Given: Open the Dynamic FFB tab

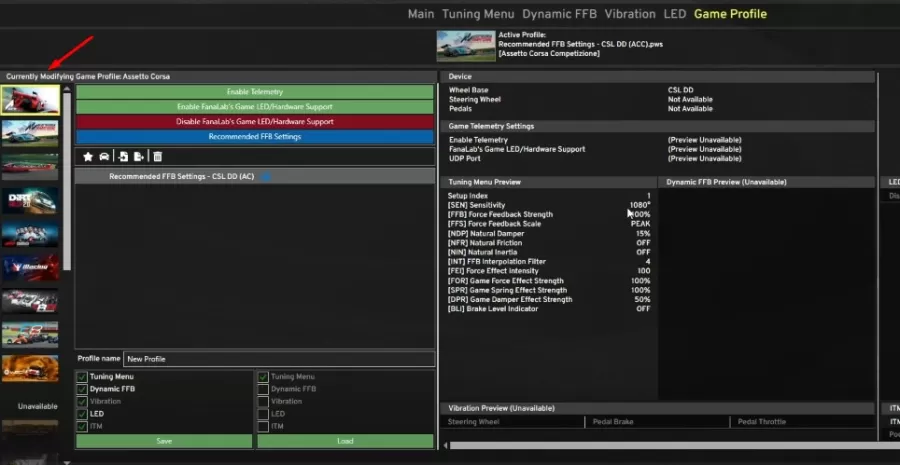Looking at the screenshot, I should (x=559, y=14).
